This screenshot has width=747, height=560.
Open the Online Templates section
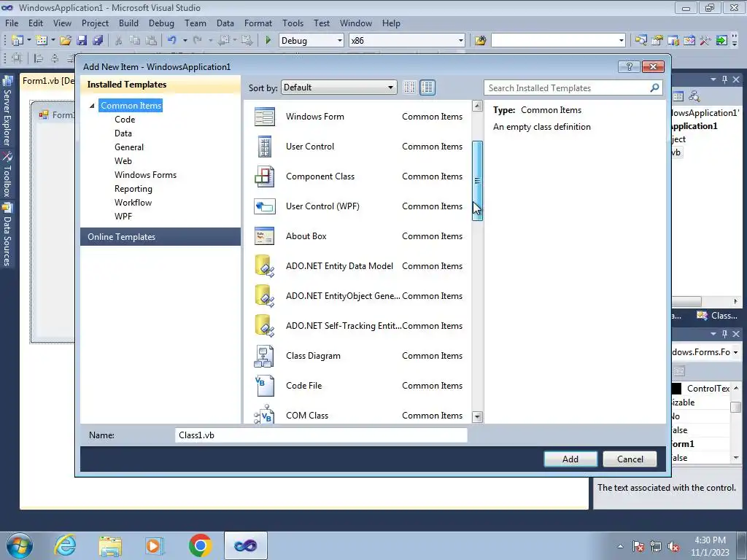(160, 237)
